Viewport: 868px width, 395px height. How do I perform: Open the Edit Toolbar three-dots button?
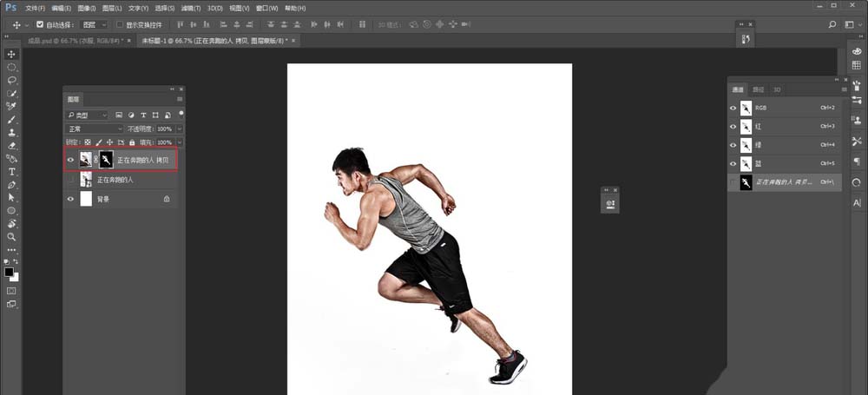tap(11, 250)
